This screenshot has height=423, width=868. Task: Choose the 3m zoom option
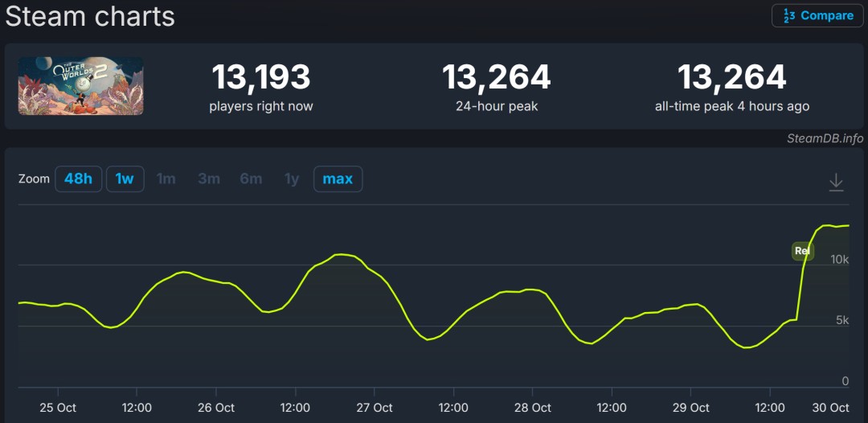pyautogui.click(x=209, y=179)
